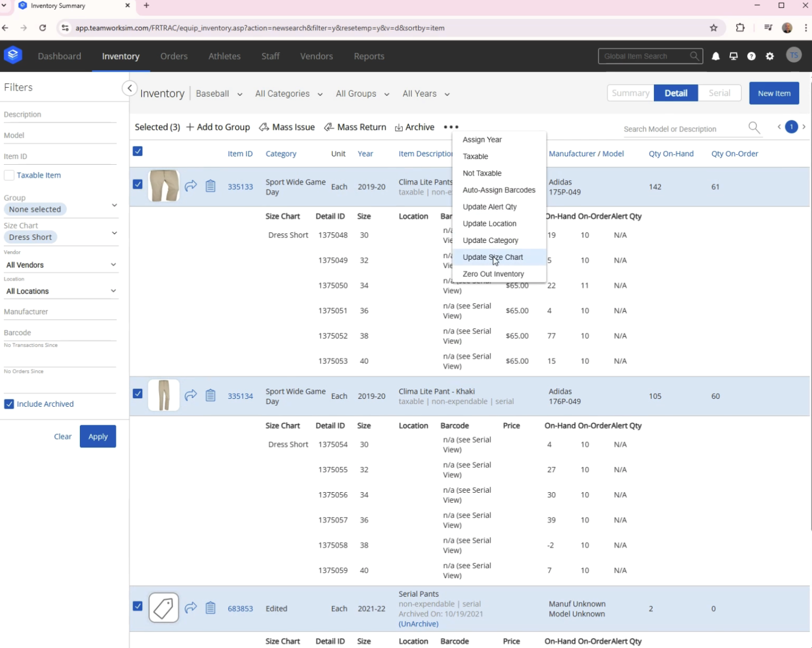812x648 pixels.
Task: Choose Zero Out Inventory from menu
Action: [x=499, y=274]
